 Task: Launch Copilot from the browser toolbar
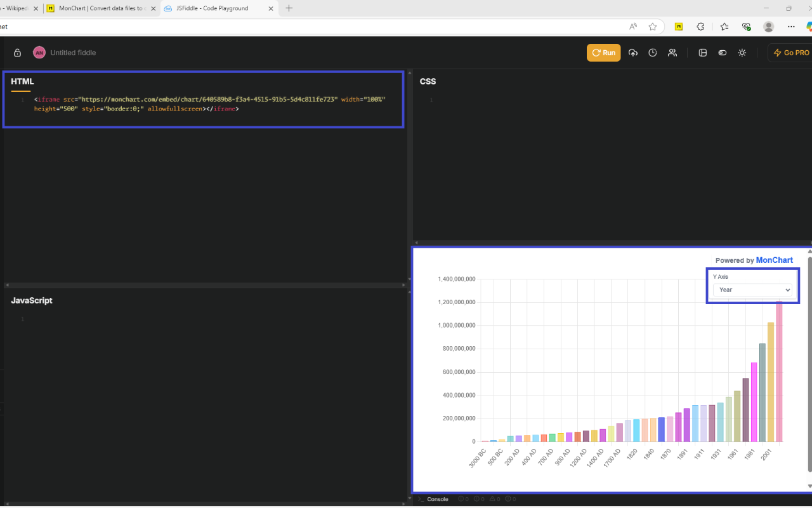(808, 26)
